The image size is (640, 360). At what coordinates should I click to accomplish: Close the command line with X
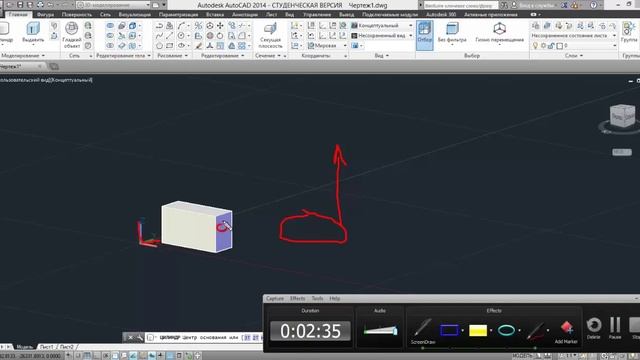130,338
